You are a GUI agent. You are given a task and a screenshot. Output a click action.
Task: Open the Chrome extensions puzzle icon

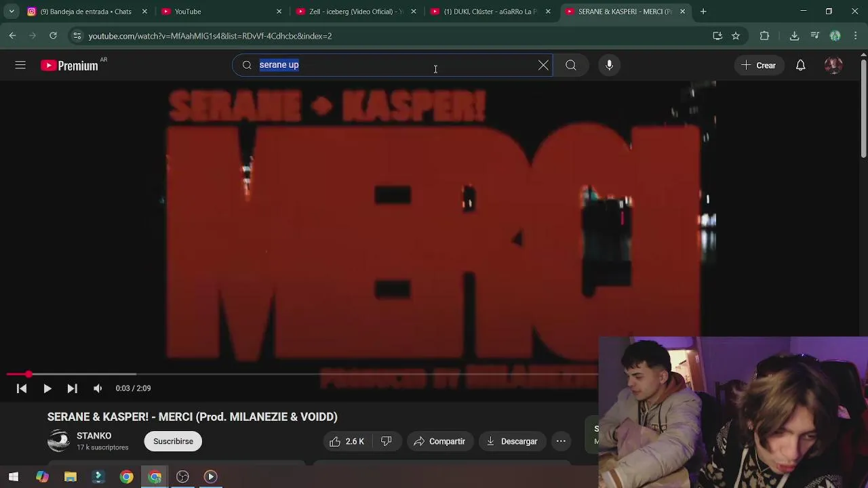(764, 36)
